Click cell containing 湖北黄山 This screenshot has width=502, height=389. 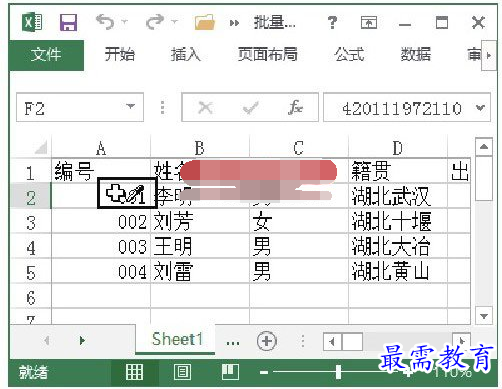point(397,272)
